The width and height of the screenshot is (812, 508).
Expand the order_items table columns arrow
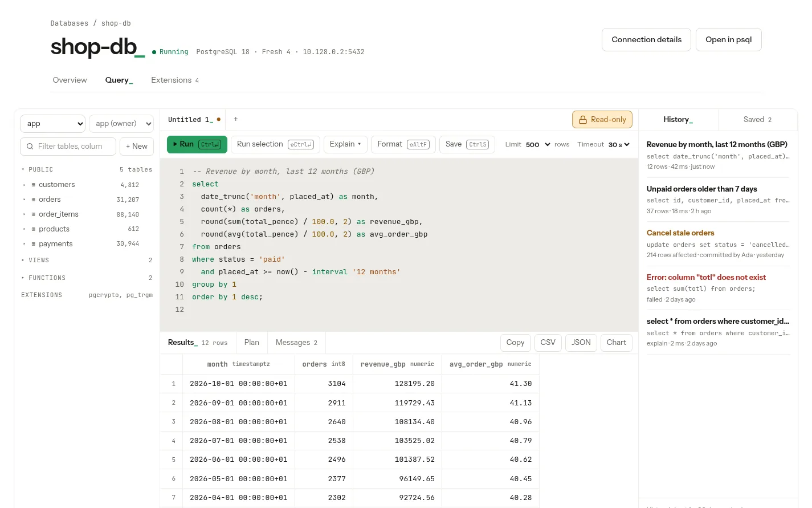[x=24, y=214]
